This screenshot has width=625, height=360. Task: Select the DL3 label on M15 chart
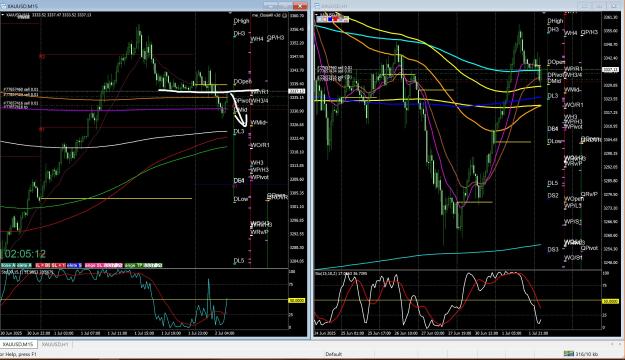239,131
